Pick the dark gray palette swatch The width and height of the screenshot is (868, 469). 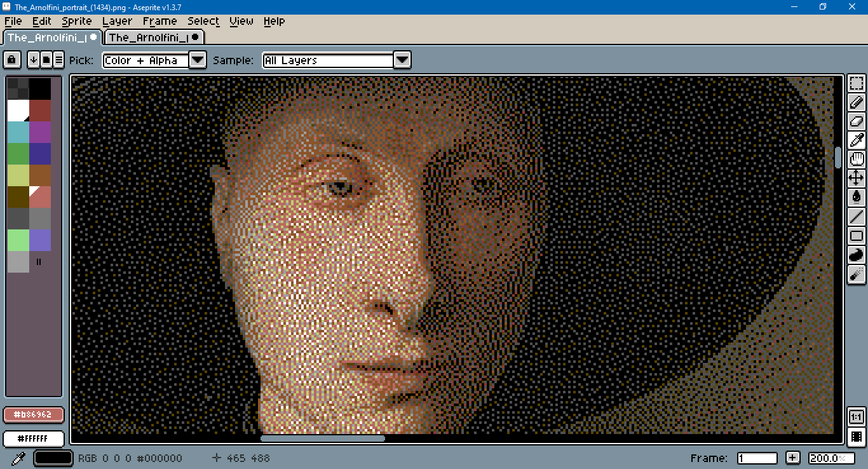coord(18,219)
